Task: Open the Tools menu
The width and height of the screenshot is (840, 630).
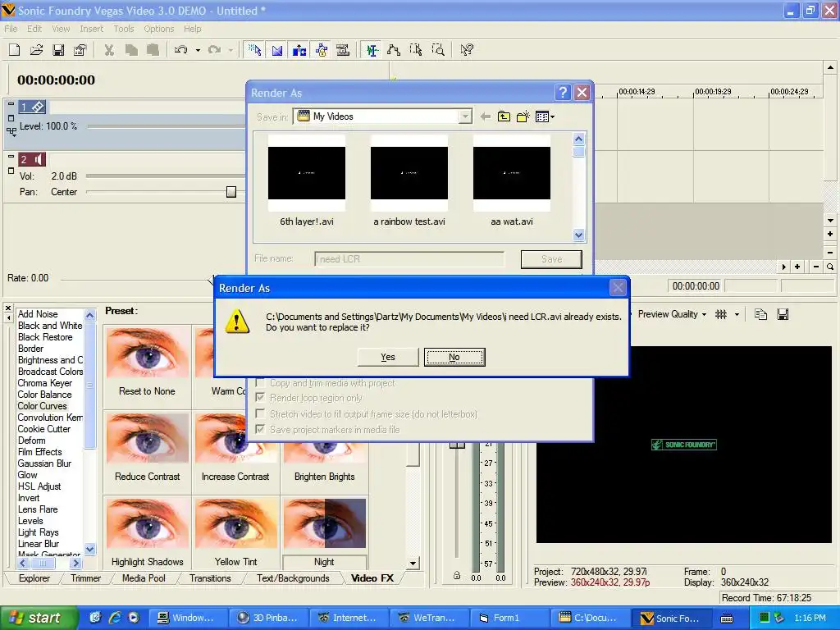Action: click(x=124, y=29)
